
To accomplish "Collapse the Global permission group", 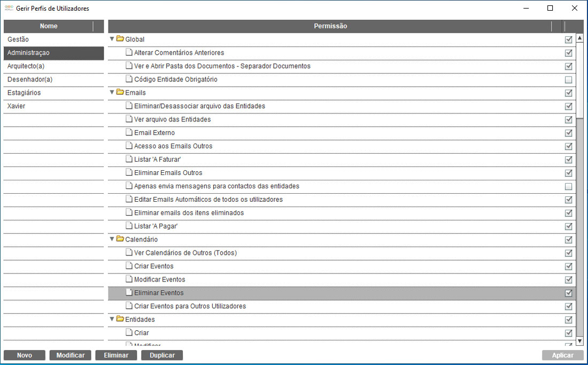I will click(112, 39).
